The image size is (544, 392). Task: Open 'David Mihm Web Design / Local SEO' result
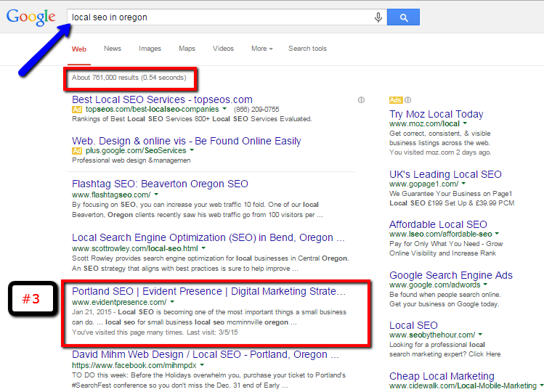click(206, 354)
